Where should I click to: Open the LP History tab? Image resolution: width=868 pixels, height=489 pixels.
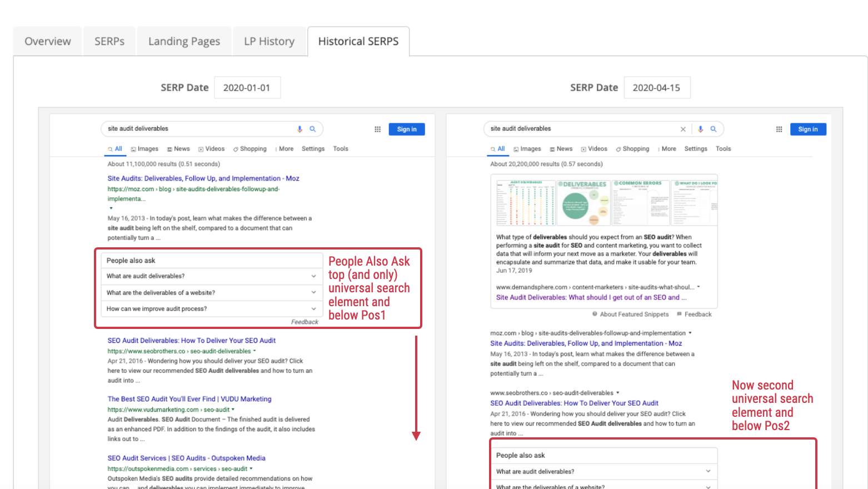269,42
